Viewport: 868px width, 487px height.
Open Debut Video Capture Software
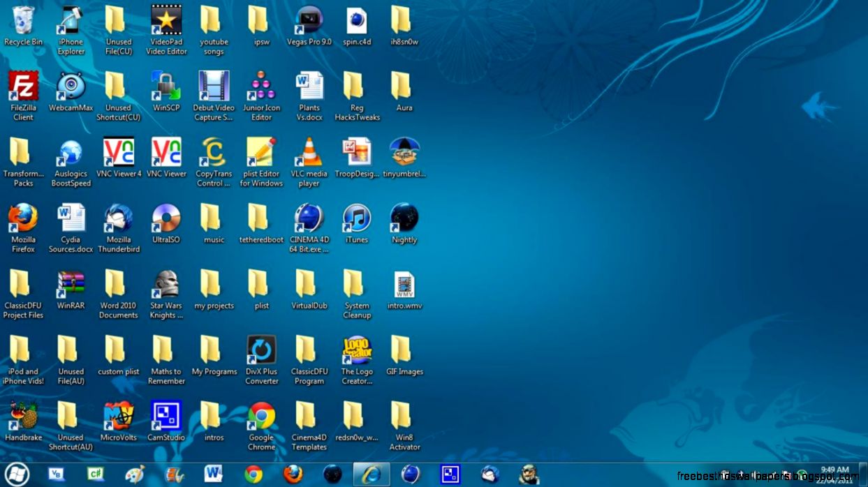[214, 96]
